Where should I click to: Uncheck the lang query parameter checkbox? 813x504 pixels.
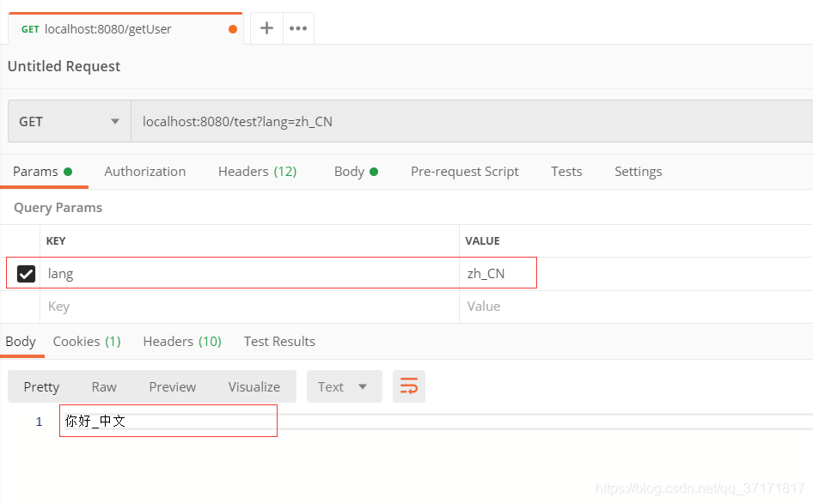[25, 272]
